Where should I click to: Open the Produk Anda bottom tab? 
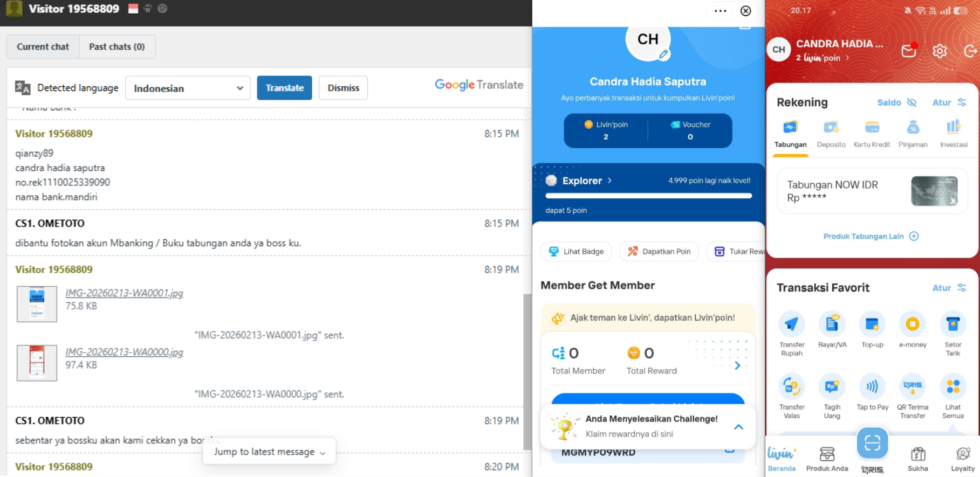827,460
